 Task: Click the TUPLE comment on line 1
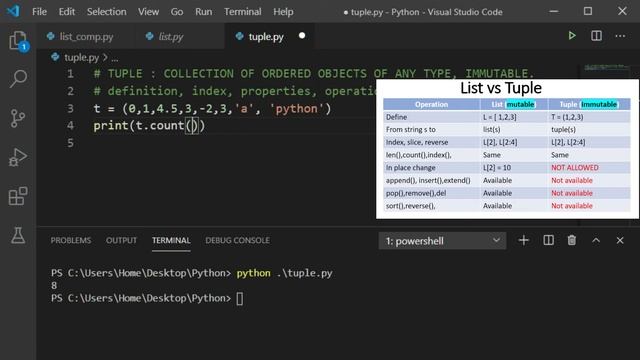(x=313, y=73)
